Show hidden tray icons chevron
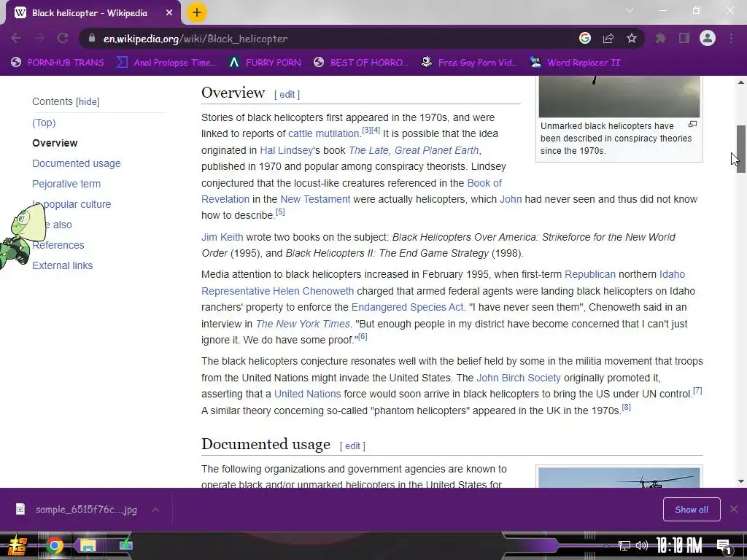This screenshot has width=747, height=560. coord(606,545)
